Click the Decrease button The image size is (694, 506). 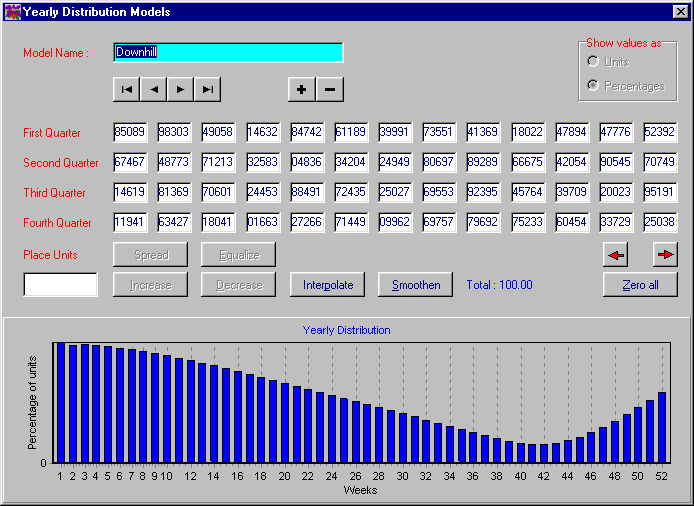(239, 285)
